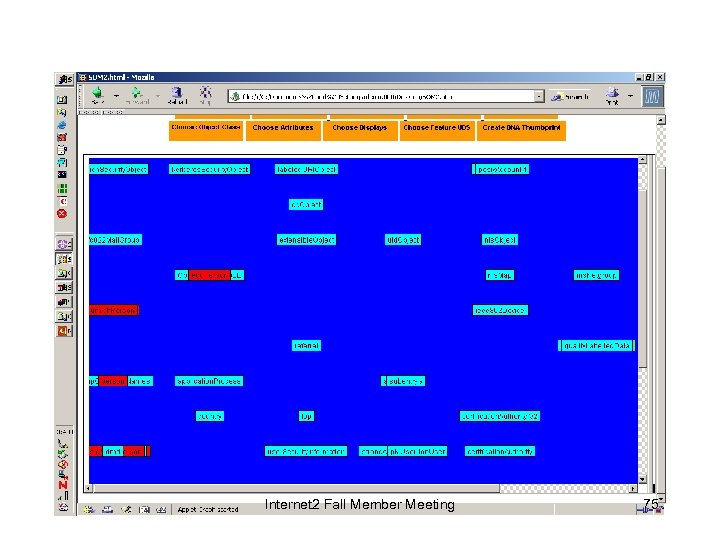
Task: Click the applet pane up scroll arrow
Action: coord(642,159)
